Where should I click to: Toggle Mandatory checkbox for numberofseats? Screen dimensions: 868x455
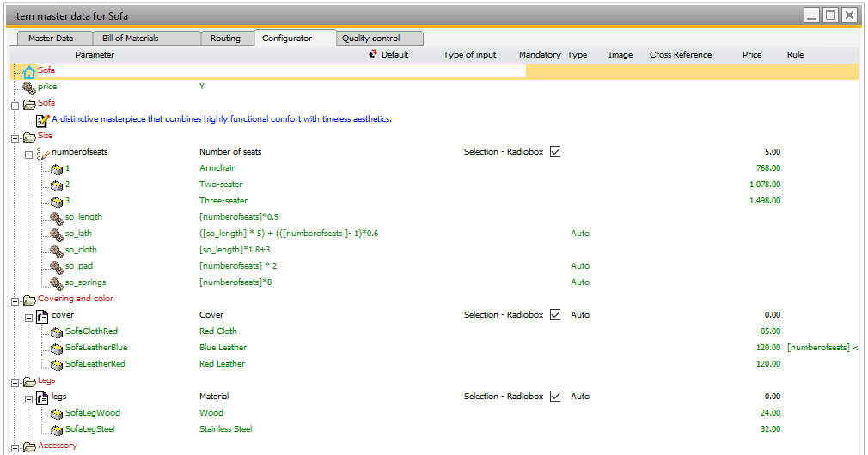pos(555,152)
